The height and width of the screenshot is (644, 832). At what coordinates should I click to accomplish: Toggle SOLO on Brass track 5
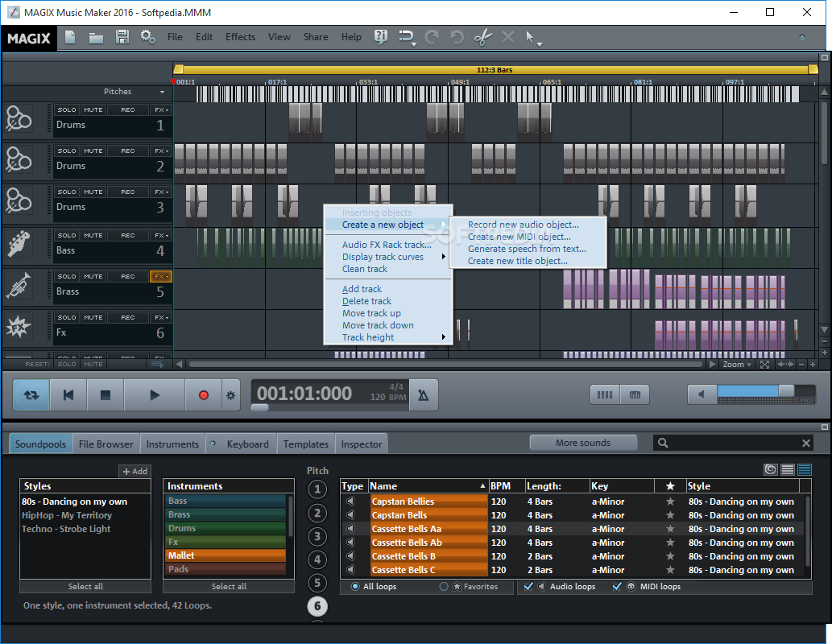(67, 276)
